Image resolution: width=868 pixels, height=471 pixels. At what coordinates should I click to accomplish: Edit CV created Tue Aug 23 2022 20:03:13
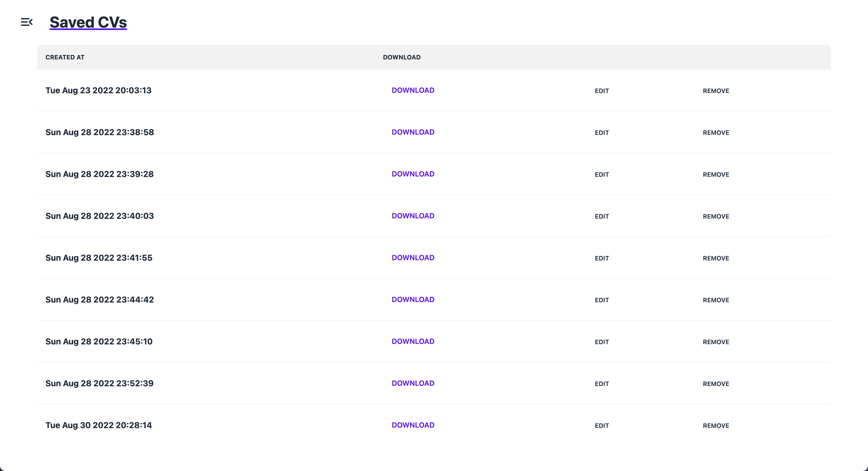pos(601,91)
